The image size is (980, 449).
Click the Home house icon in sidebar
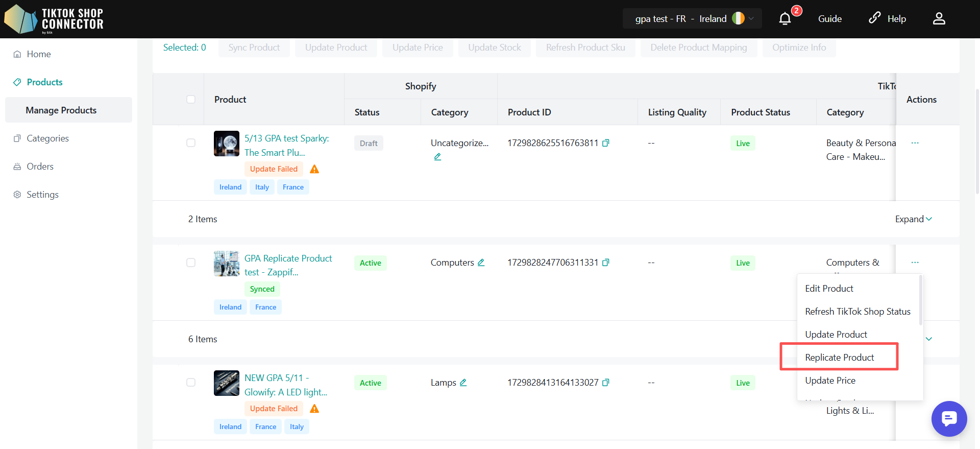17,54
